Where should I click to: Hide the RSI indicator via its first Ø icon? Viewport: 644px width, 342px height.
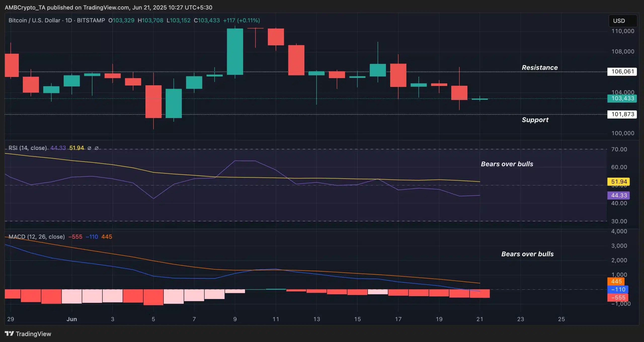click(89, 148)
